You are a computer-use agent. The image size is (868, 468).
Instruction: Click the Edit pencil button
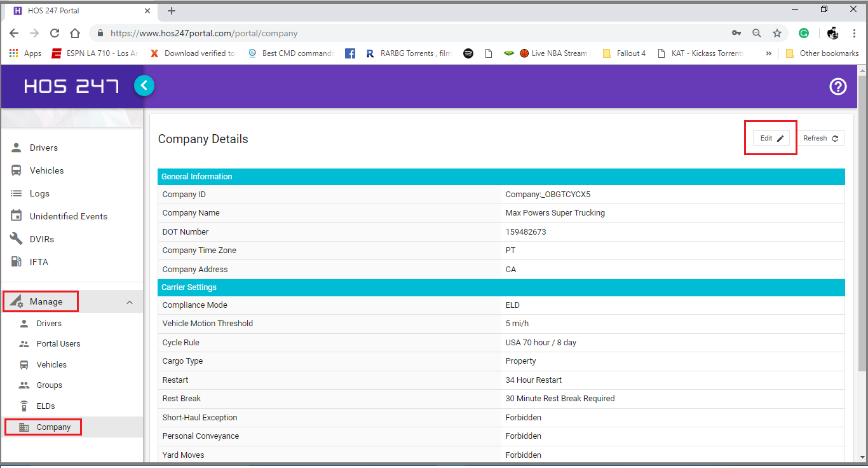click(x=771, y=138)
